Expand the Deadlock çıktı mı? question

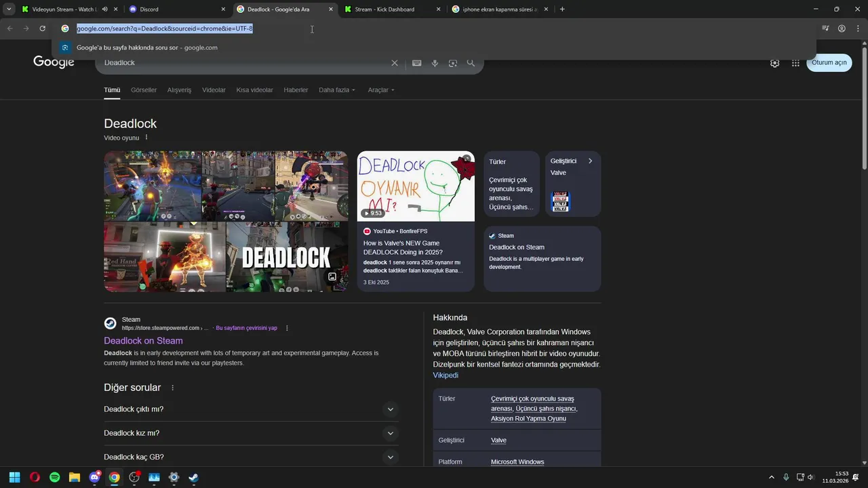click(x=251, y=409)
